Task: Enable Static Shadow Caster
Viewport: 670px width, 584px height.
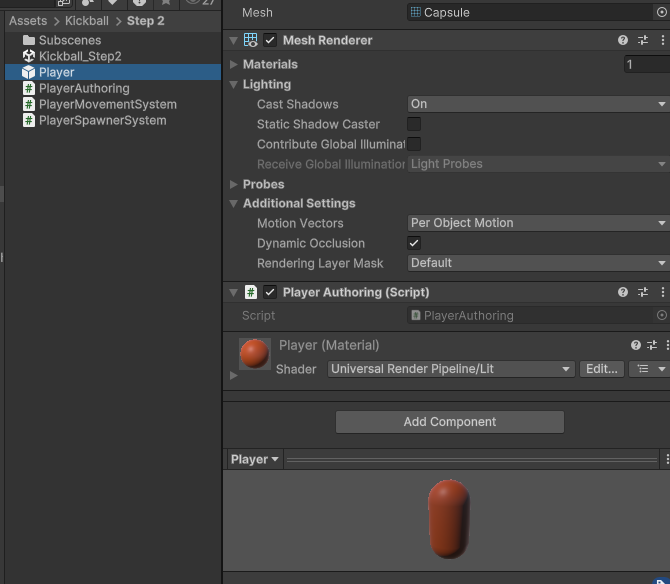Action: pyautogui.click(x=414, y=124)
